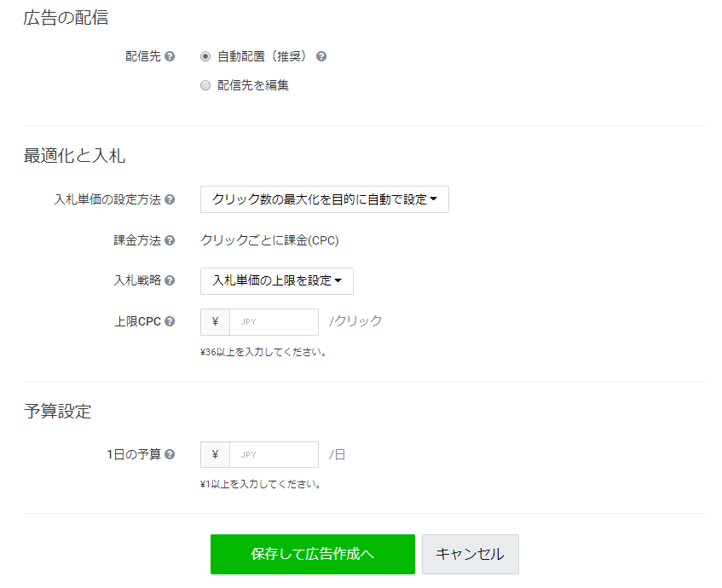Click the 保存して広告作成へ button
This screenshot has height=588, width=722.
click(x=313, y=554)
